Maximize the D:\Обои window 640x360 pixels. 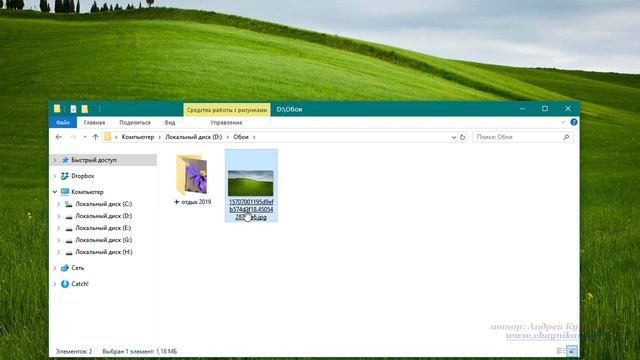(545, 109)
